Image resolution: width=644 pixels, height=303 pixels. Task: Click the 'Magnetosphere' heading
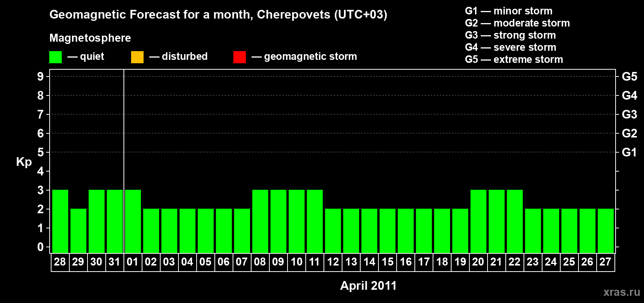tap(90, 38)
